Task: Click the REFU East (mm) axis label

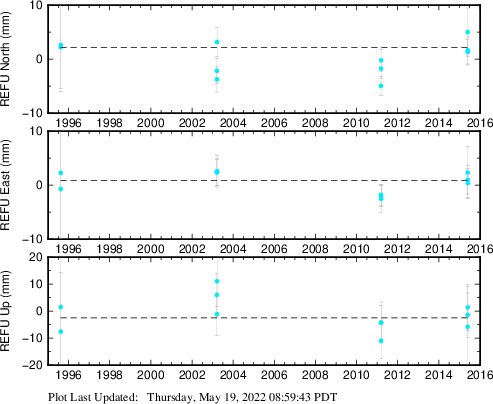Action: pos(5,185)
